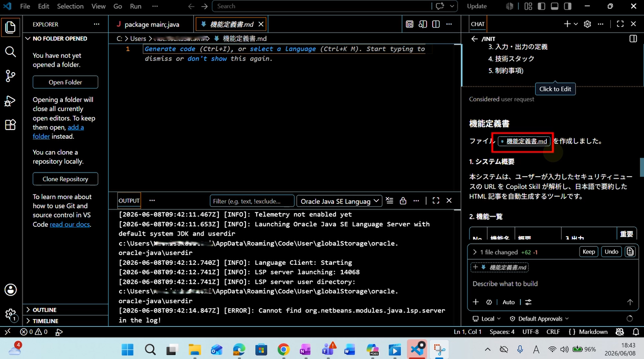
Task: Open the Search view in activity bar
Action: [x=11, y=51]
